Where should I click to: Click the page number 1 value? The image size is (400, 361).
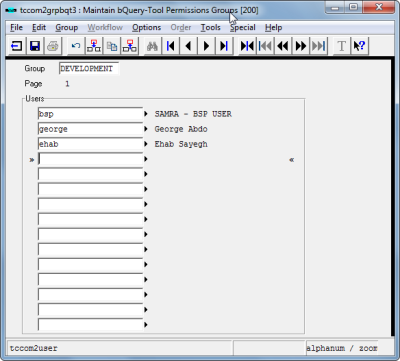67,84
